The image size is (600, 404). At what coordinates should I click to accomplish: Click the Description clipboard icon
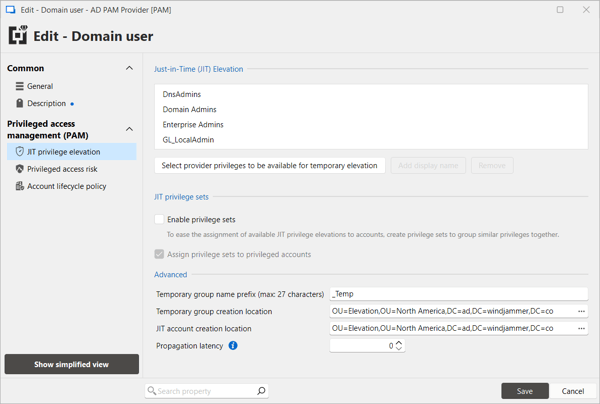[20, 103]
